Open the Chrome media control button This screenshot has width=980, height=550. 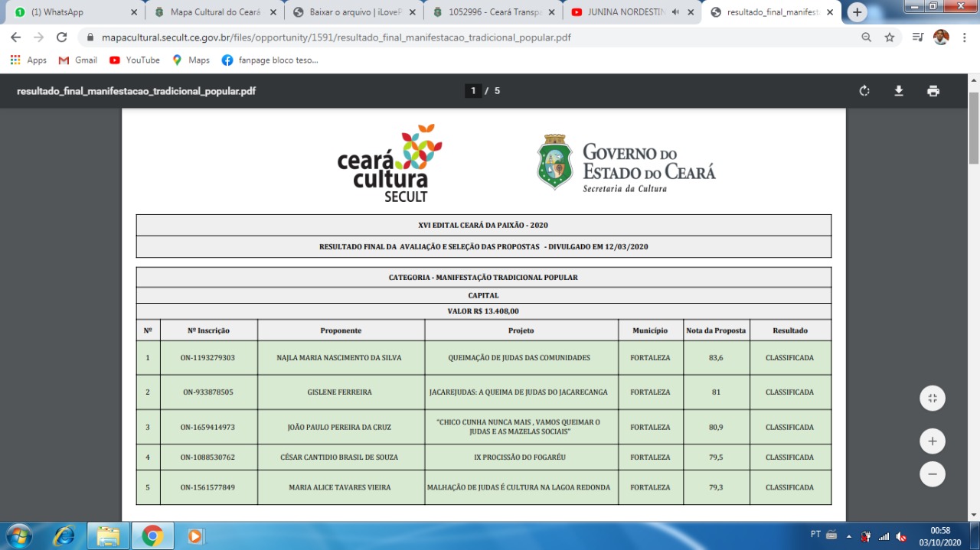coord(917,37)
